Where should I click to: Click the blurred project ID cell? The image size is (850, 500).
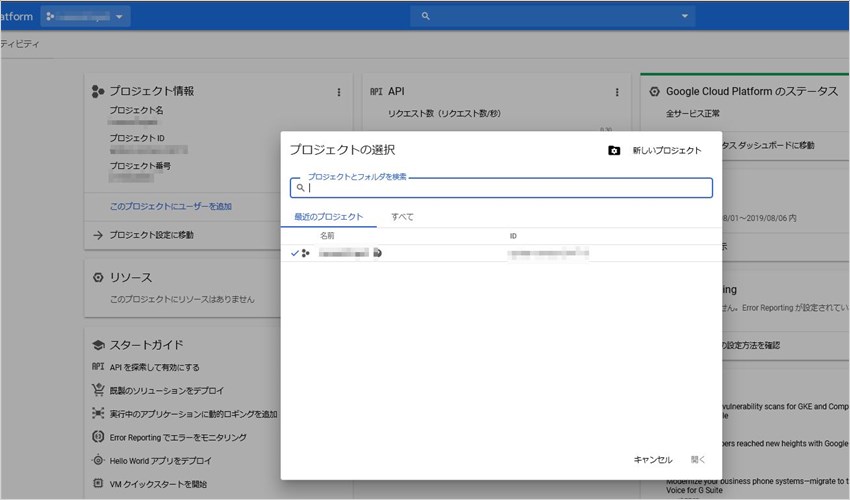tap(548, 253)
